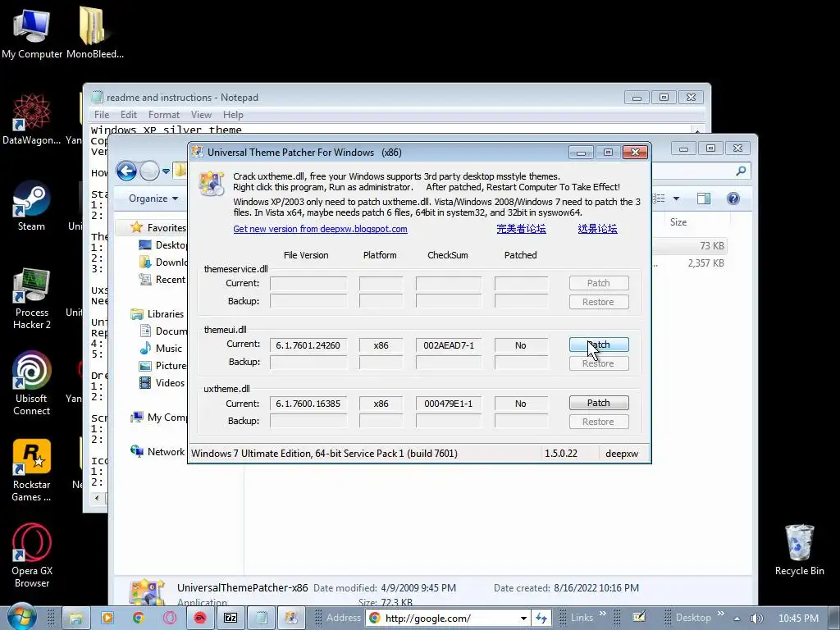
Task: Click the Opera taskbar icon
Action: pos(170,619)
